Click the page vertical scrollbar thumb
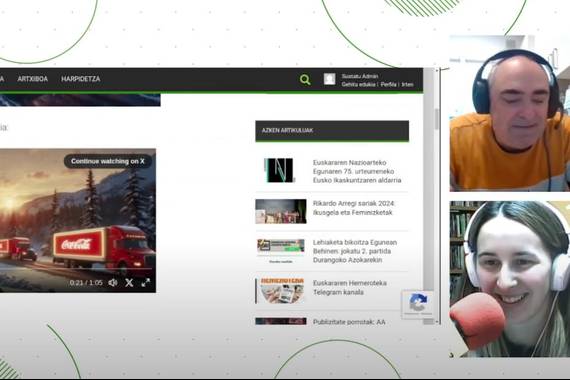Screen dimensions: 570x380 [436, 119]
